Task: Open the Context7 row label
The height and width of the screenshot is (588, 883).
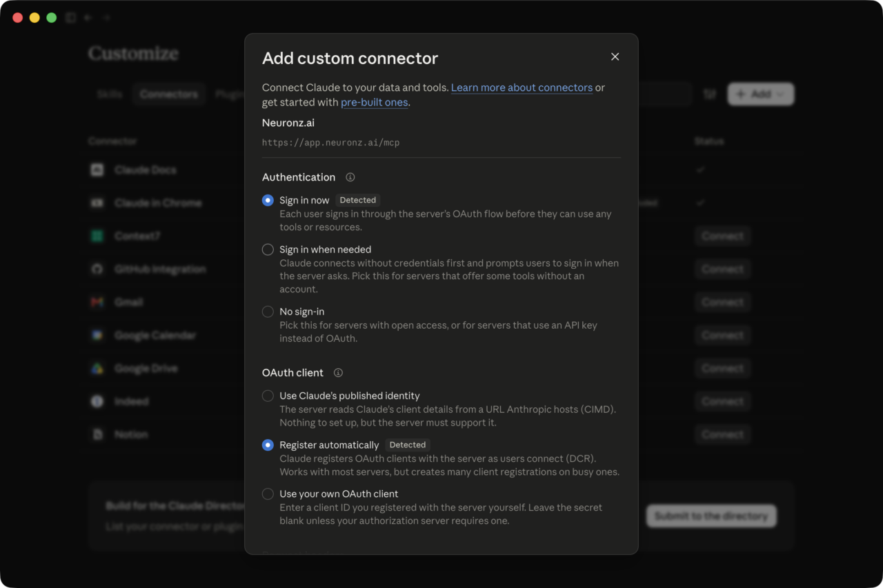Action: click(137, 236)
